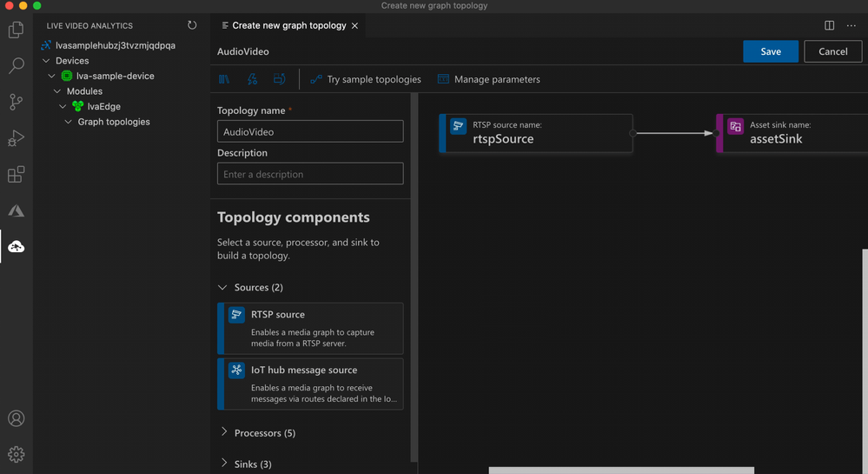Image resolution: width=868 pixels, height=474 pixels.
Task: Open the Azure view in activity bar
Action: 16,210
